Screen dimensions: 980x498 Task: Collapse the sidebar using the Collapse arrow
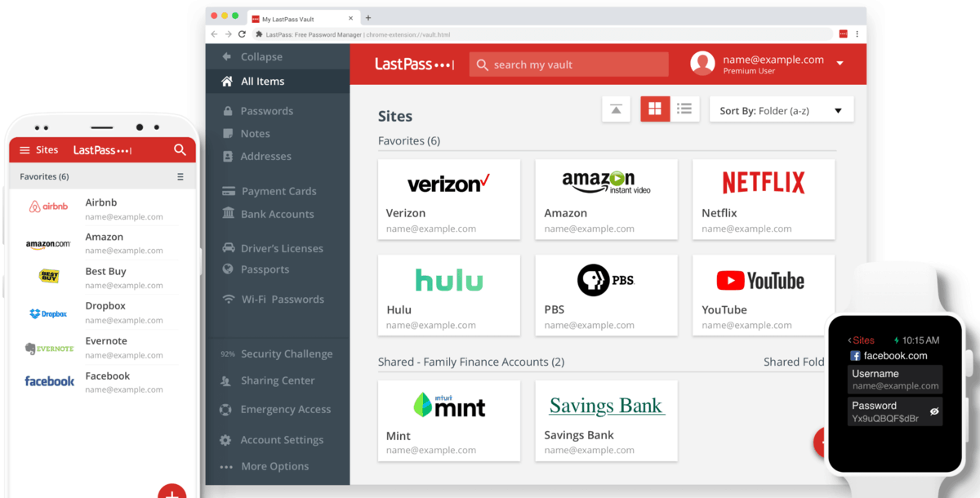coord(226,56)
